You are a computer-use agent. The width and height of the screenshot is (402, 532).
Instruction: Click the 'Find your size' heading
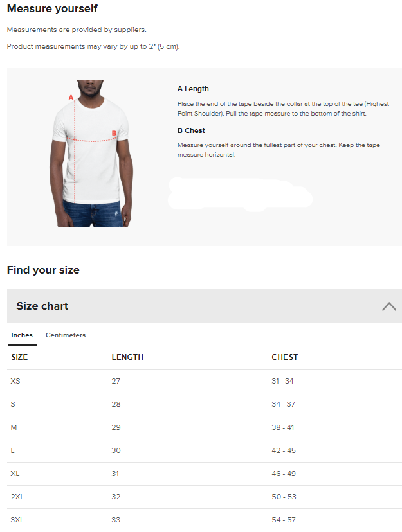[x=43, y=270]
